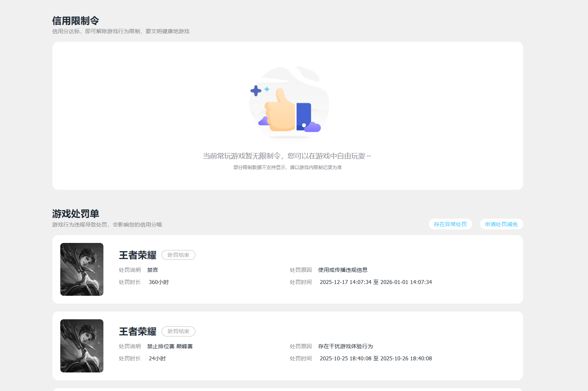Click the 王者荣耀 title on the 禁止排位赛 card

pos(138,331)
